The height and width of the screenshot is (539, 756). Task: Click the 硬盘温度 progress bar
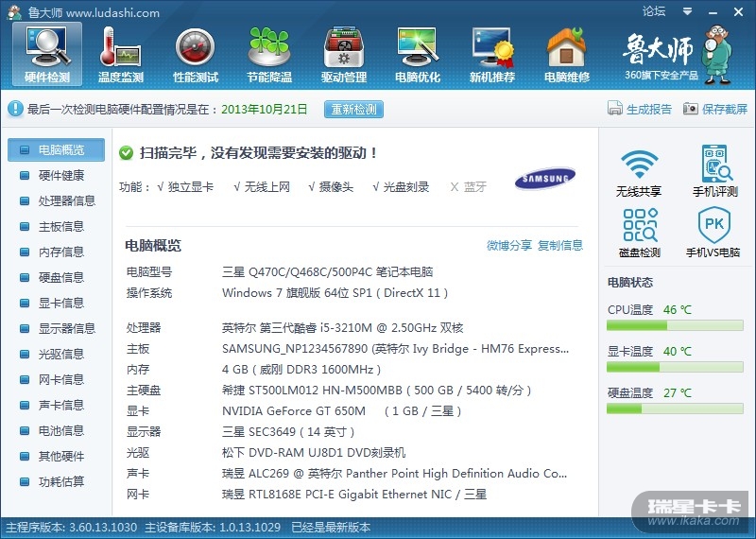[x=675, y=409]
